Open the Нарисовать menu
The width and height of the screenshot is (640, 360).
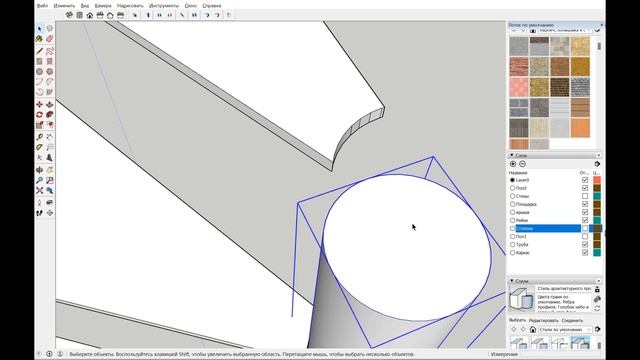(130, 6)
